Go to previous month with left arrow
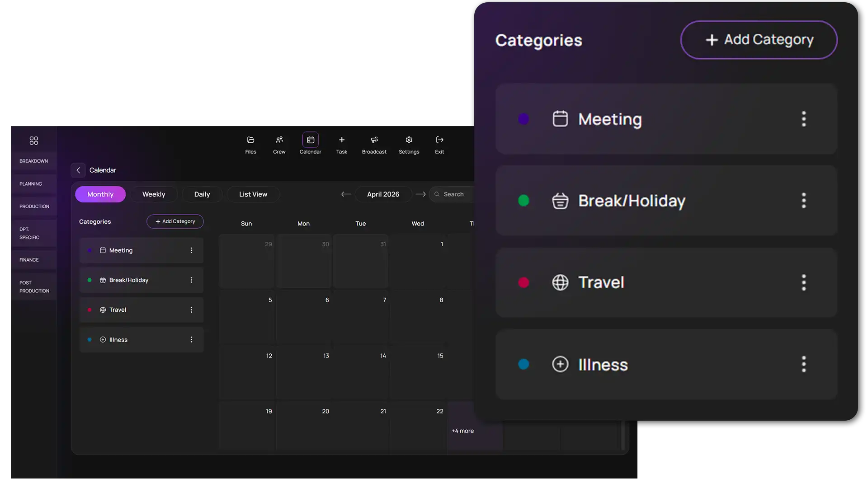This screenshot has height=488, width=868. 346,194
